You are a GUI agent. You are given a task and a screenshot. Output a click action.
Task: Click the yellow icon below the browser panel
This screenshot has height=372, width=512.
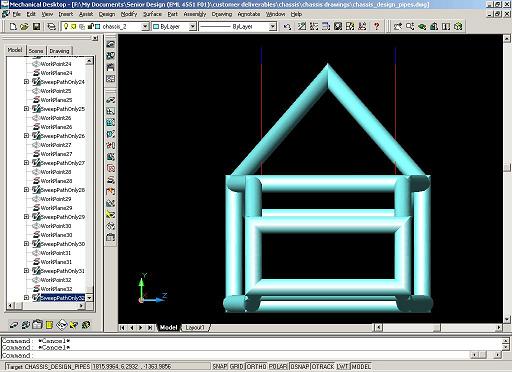point(49,324)
